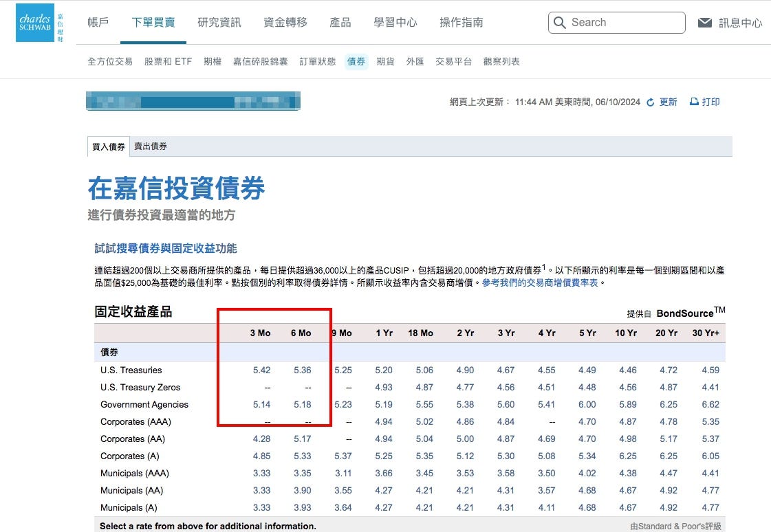Open the 觀察列表 sub-tab
771x532 pixels.
click(x=502, y=60)
